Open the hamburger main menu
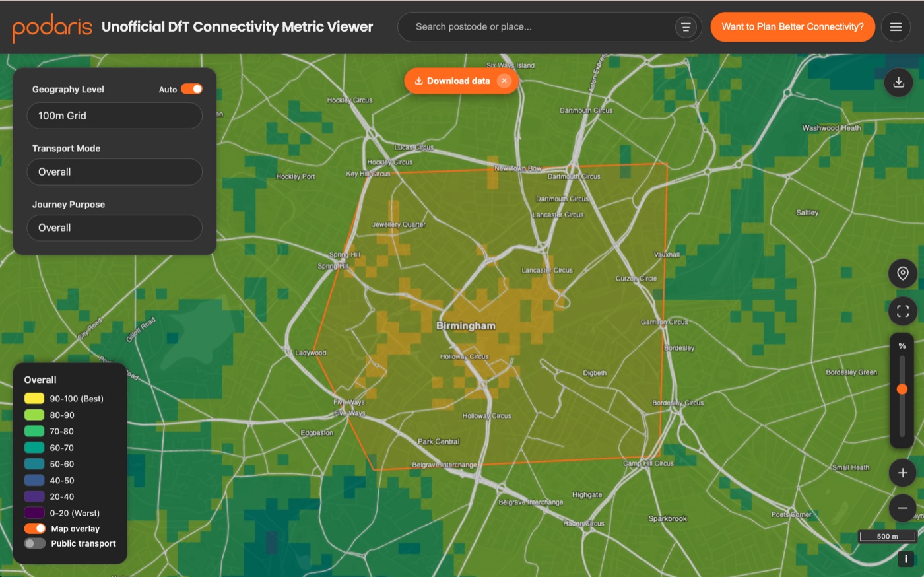Screen dimensions: 924x577 (896, 27)
